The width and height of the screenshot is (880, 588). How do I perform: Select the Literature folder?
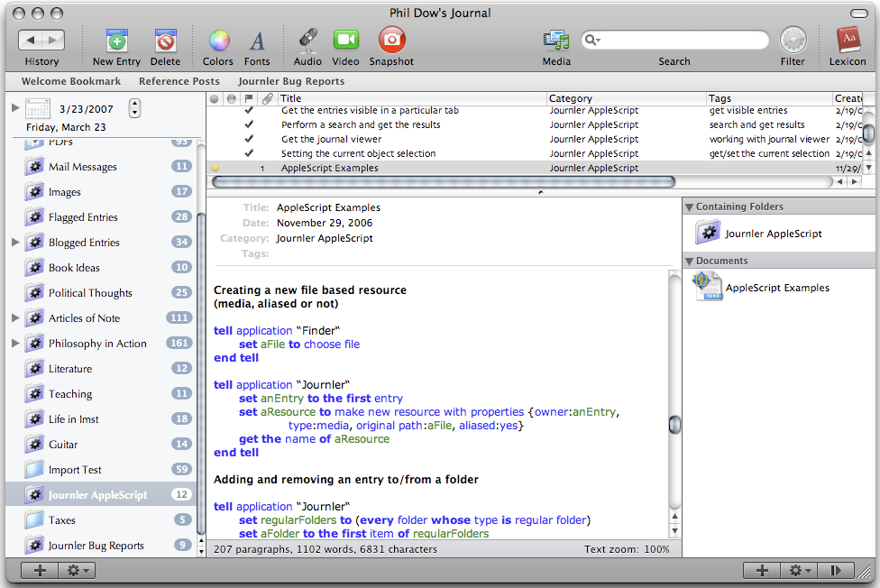point(101,369)
